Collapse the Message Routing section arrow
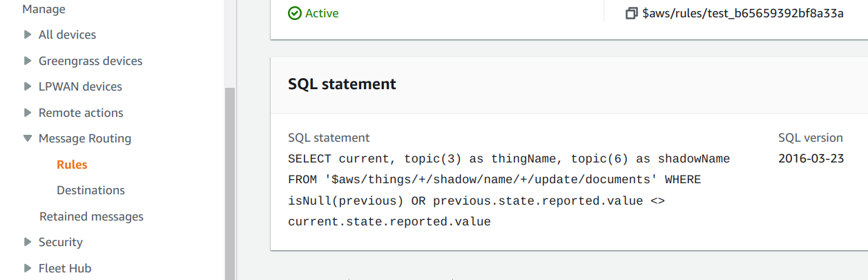 click(28, 138)
